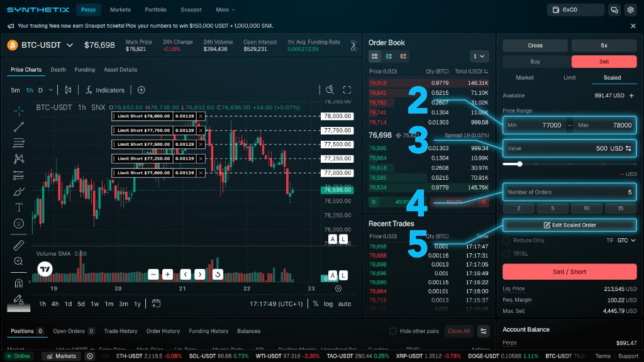Toggle stay in drawing mode pencil-lock icon
644x362 pixels.
tap(18, 299)
